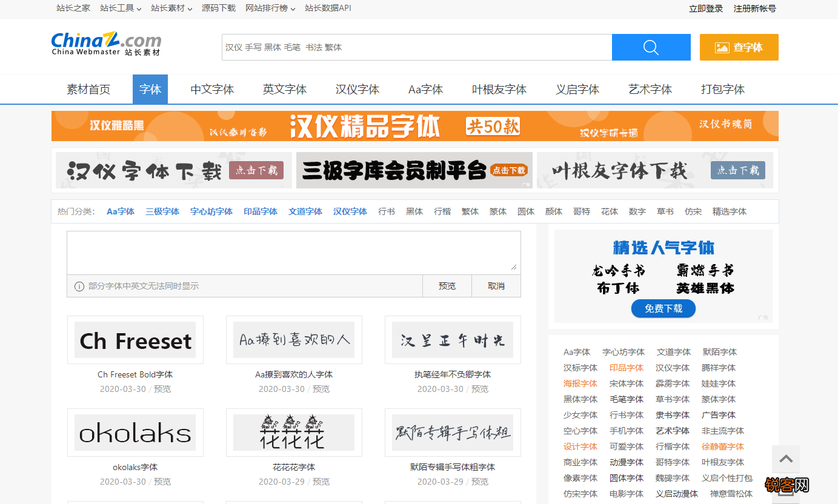Open the 站长之家 link
The height and width of the screenshot is (504, 838).
pyautogui.click(x=73, y=8)
